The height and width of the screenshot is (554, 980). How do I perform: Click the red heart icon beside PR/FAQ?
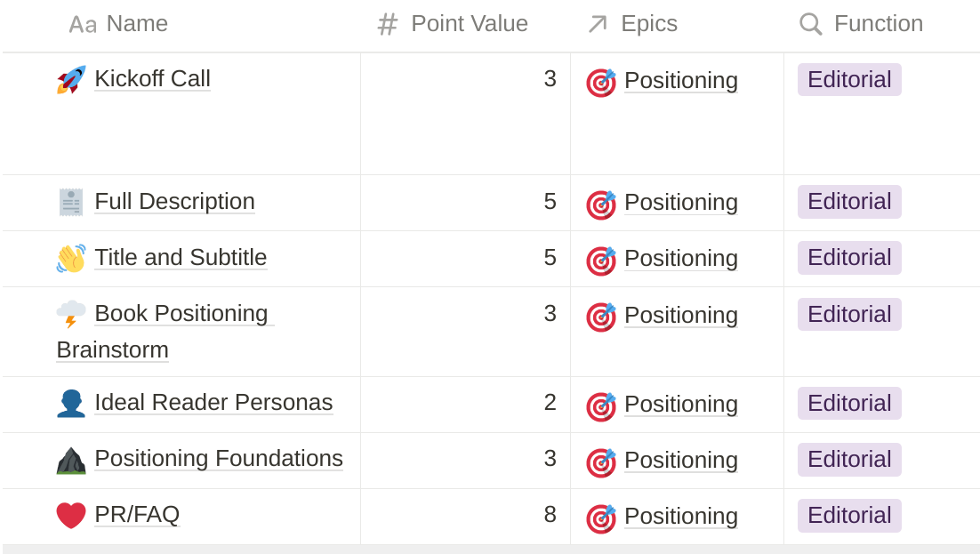[x=71, y=515]
